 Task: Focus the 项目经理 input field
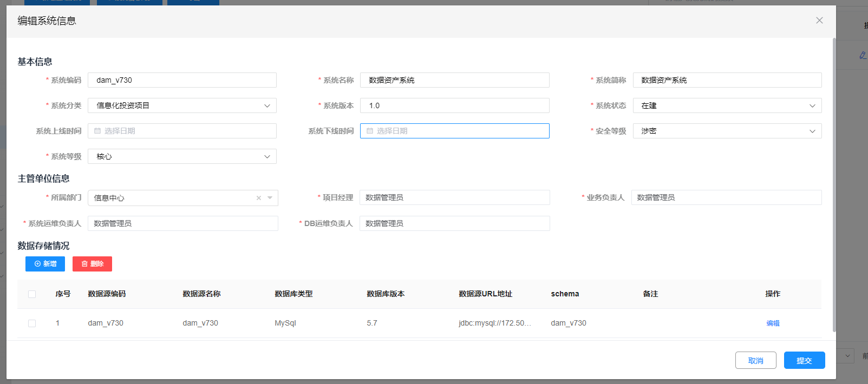click(x=454, y=197)
